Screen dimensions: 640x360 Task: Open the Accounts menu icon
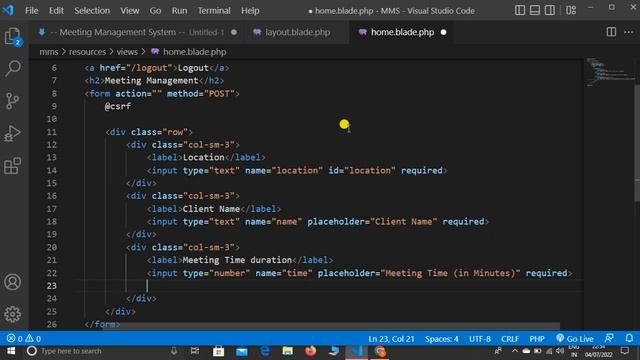click(x=13, y=282)
